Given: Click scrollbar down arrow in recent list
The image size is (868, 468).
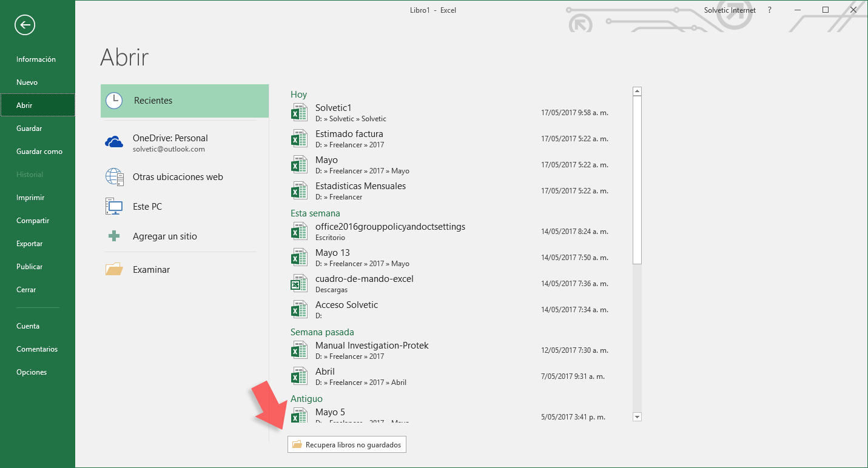Looking at the screenshot, I should pyautogui.click(x=637, y=416).
